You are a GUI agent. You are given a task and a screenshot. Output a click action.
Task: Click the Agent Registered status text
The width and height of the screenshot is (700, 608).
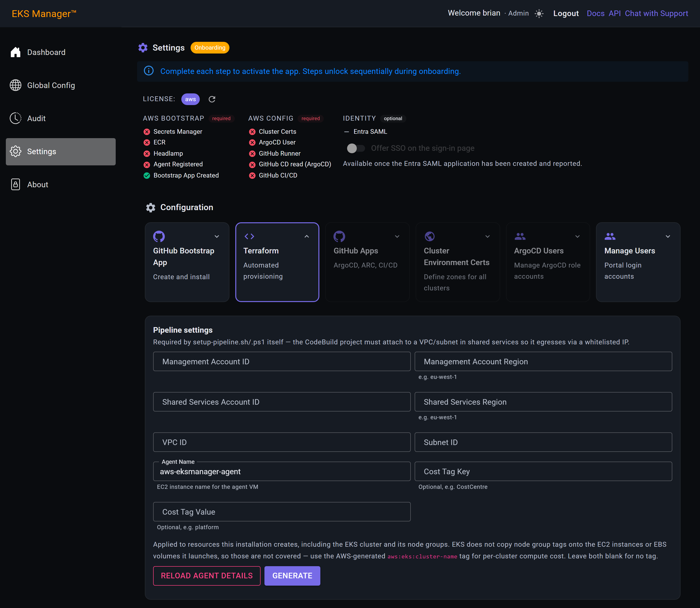[x=178, y=164]
